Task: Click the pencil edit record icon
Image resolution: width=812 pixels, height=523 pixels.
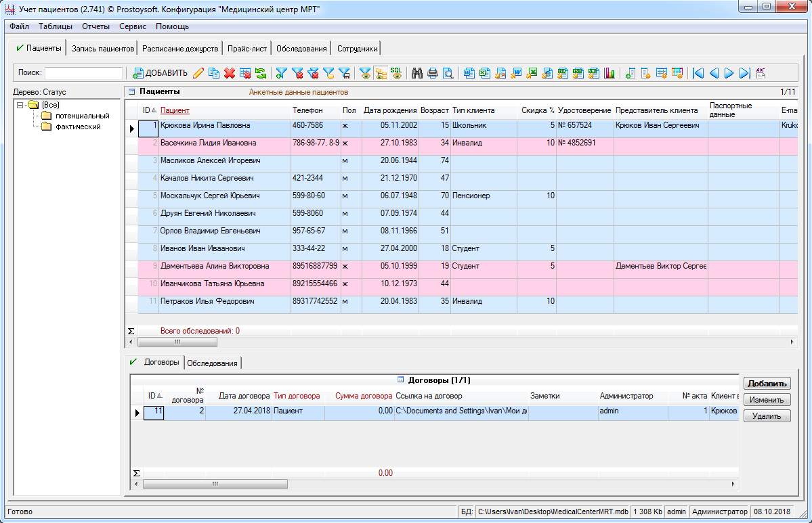Action: 198,73
